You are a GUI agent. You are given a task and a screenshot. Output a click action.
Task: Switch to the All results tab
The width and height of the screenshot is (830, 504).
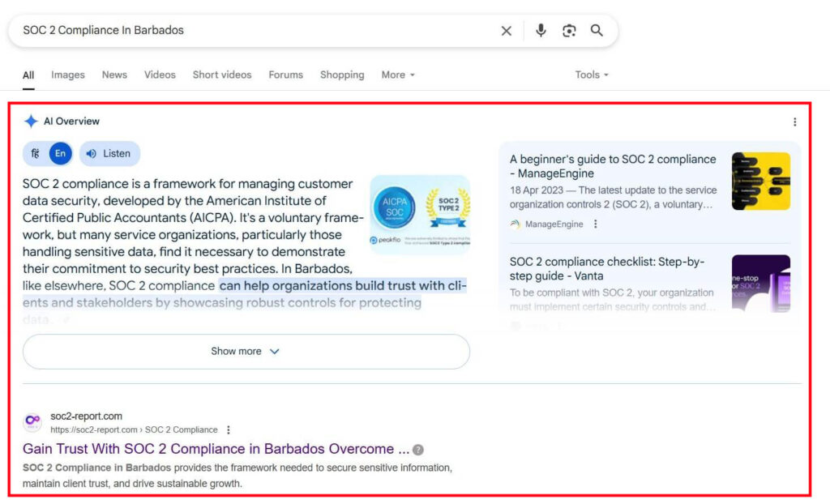pos(28,75)
